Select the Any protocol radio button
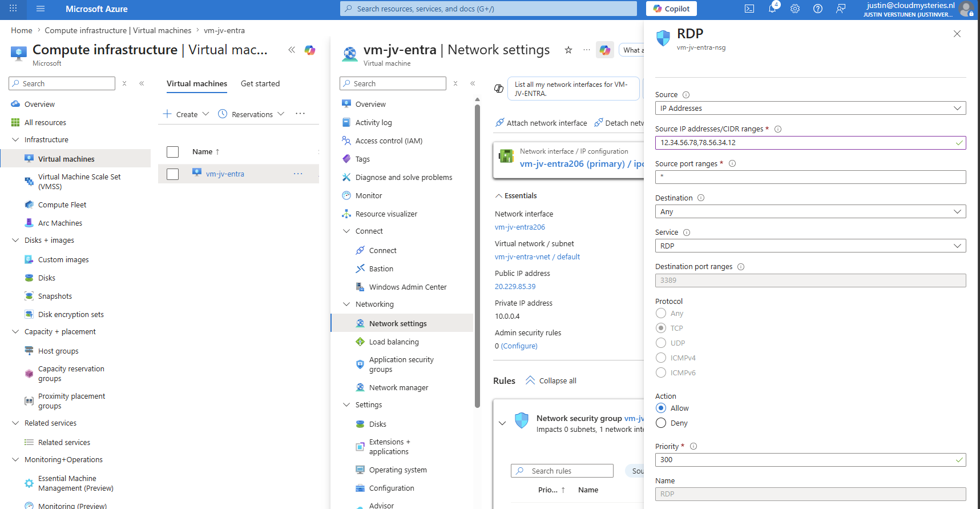The image size is (980, 509). (x=661, y=313)
